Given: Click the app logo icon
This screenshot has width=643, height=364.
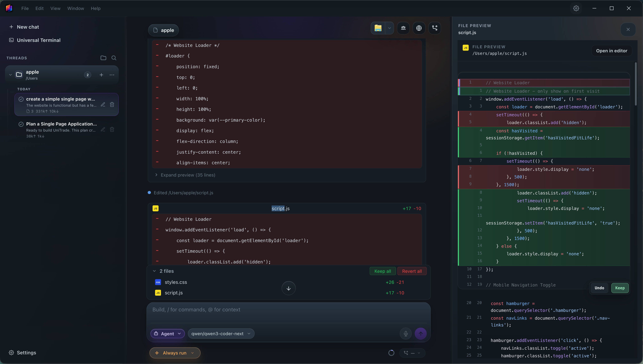Looking at the screenshot, I should 9,8.
